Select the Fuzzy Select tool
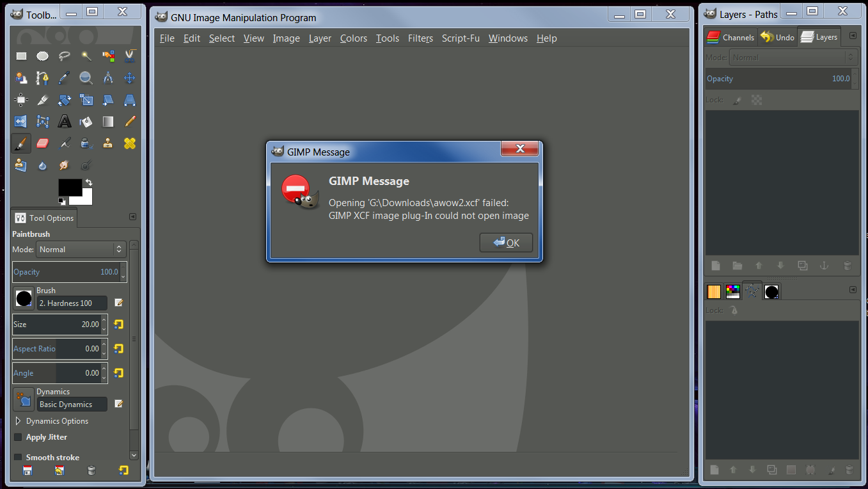Image resolution: width=868 pixels, height=489 pixels. point(86,56)
